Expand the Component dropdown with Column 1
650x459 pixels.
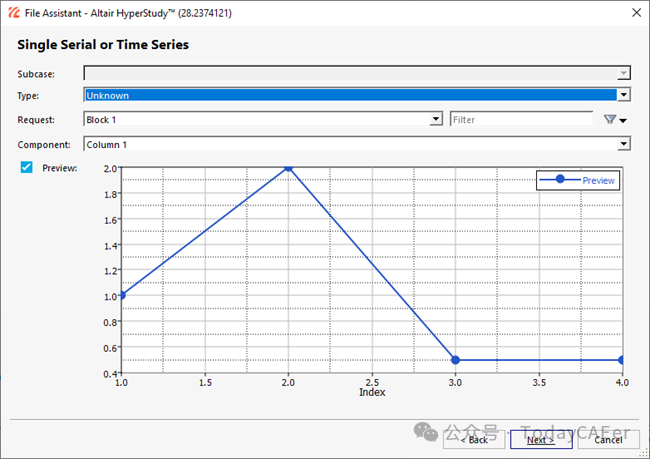click(623, 144)
